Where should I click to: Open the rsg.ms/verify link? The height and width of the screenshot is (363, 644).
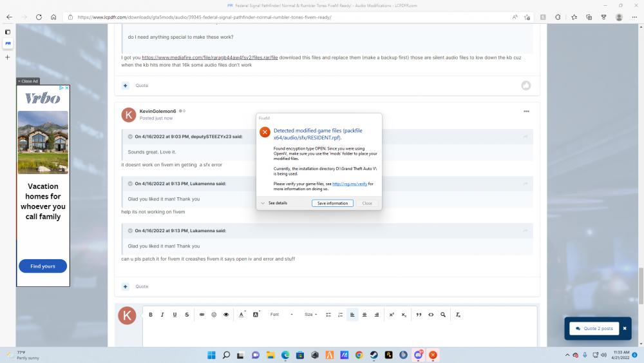350,184
